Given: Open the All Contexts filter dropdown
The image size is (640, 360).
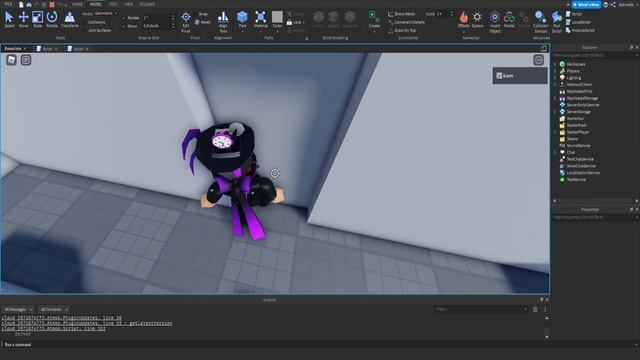Looking at the screenshot, I should pyautogui.click(x=53, y=309).
